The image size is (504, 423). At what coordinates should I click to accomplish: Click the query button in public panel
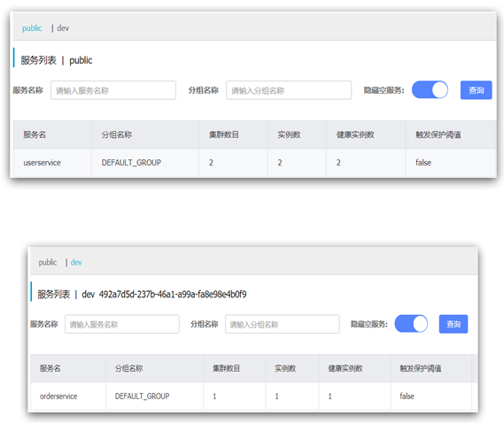tap(476, 90)
